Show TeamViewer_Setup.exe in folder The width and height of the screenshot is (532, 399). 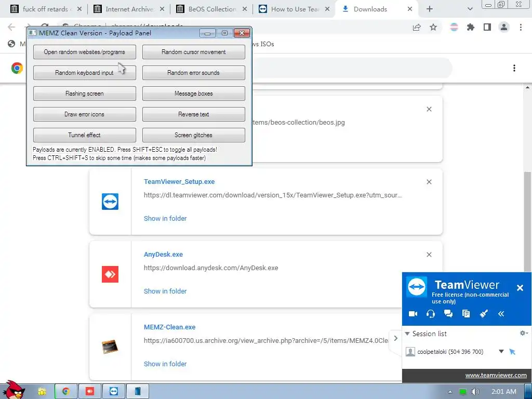[165, 219]
